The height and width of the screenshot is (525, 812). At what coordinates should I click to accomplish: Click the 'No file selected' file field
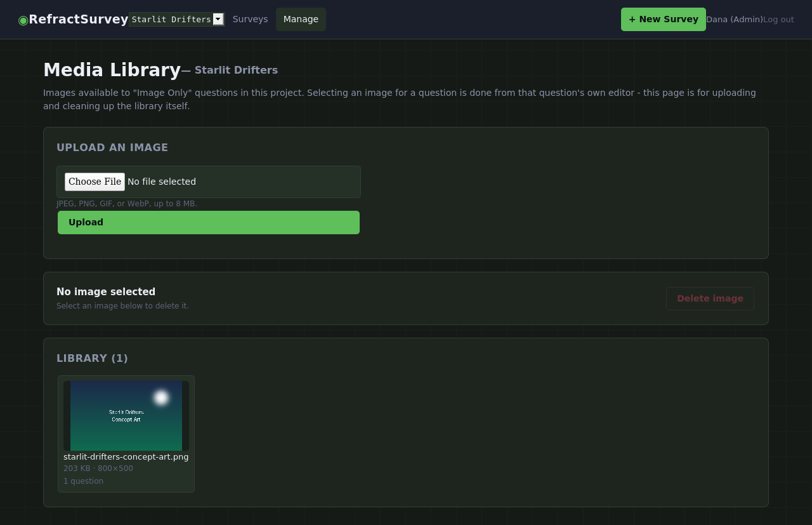tap(209, 182)
